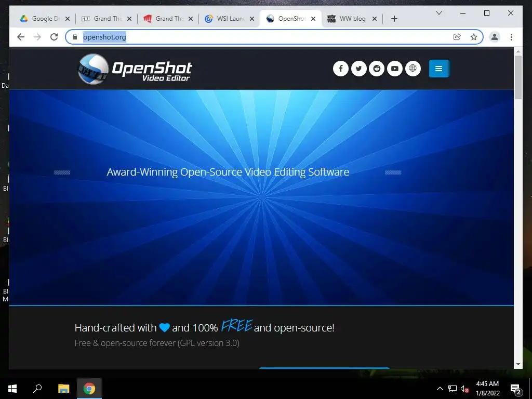
Task: Close the WSI Launch tab
Action: click(x=252, y=19)
